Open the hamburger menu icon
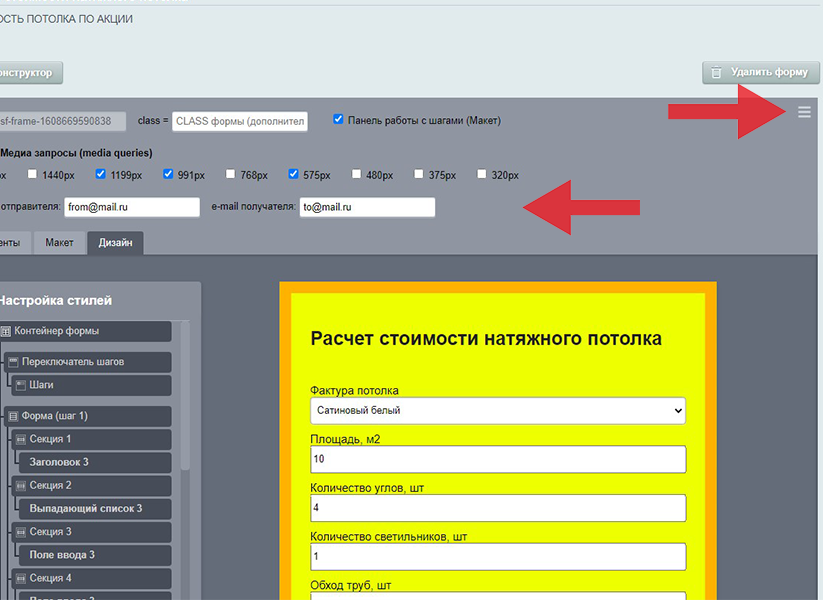 point(804,113)
